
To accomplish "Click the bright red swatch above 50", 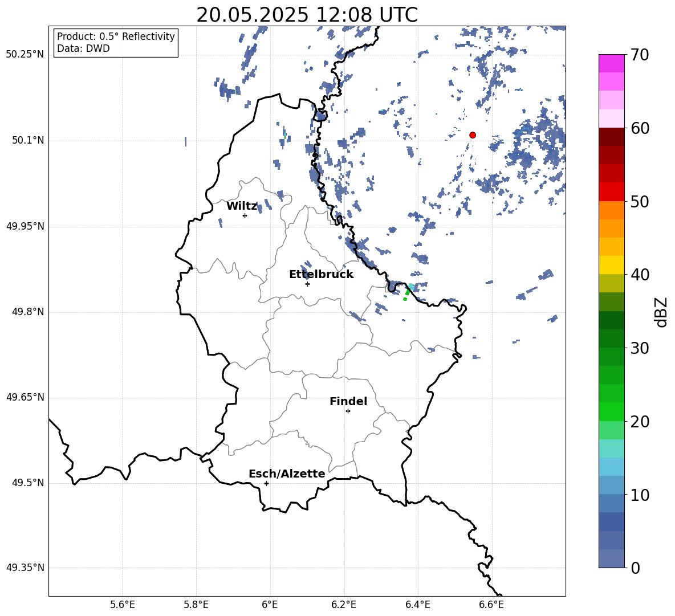I will point(612,192).
